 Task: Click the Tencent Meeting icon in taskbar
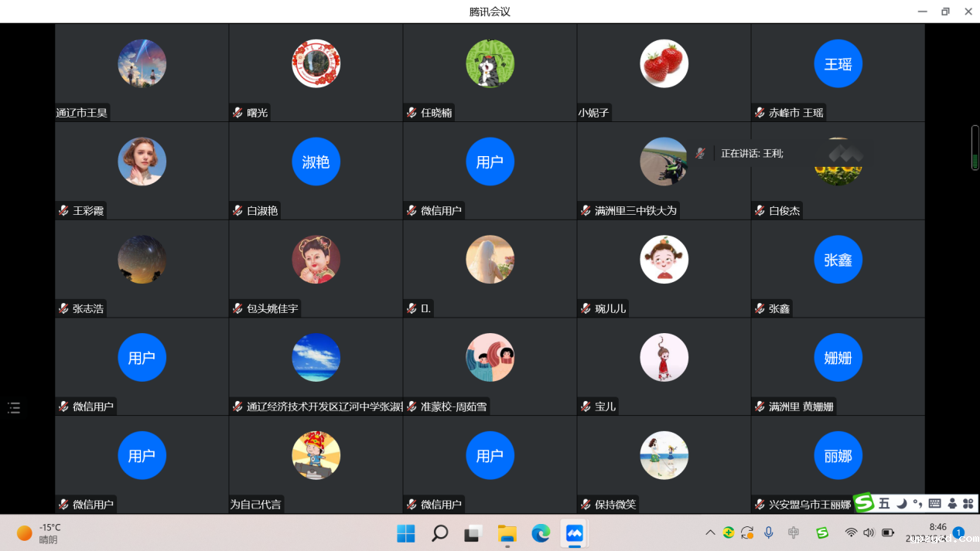tap(574, 533)
